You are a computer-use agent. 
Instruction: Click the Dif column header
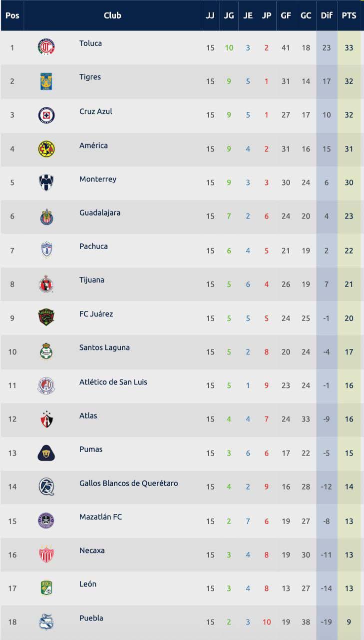(327, 15)
